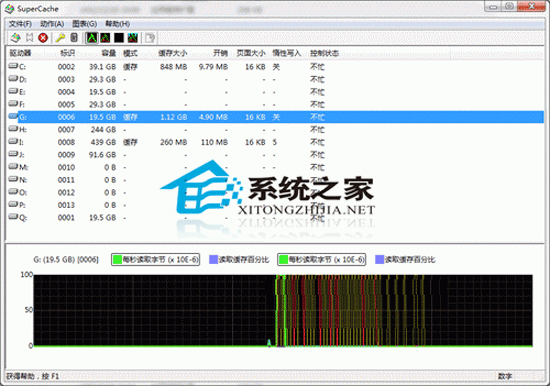Toggle the solid black graph mode button
The height and width of the screenshot is (386, 550).
(x=119, y=38)
